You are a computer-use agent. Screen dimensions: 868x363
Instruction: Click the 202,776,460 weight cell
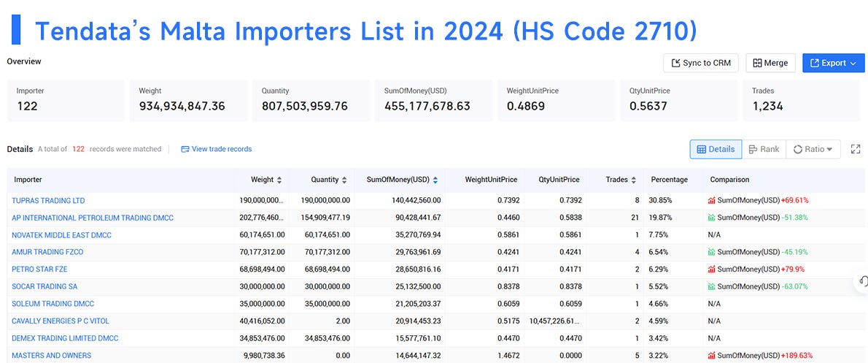point(260,218)
